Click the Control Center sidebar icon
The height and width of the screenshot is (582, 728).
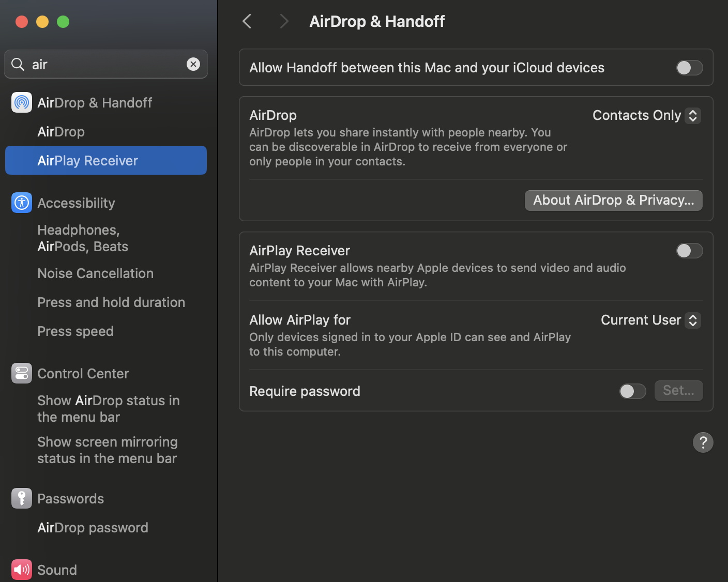pyautogui.click(x=22, y=373)
